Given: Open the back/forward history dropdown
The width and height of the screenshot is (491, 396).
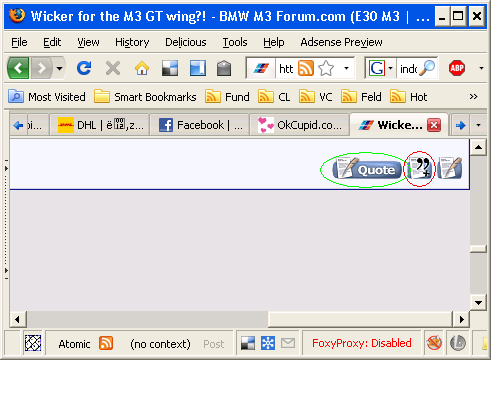Looking at the screenshot, I should pyautogui.click(x=59, y=68).
